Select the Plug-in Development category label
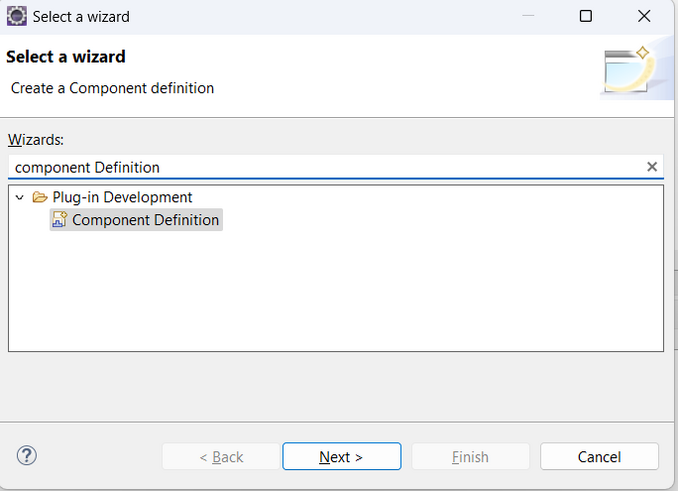This screenshot has width=678, height=491. [x=122, y=197]
